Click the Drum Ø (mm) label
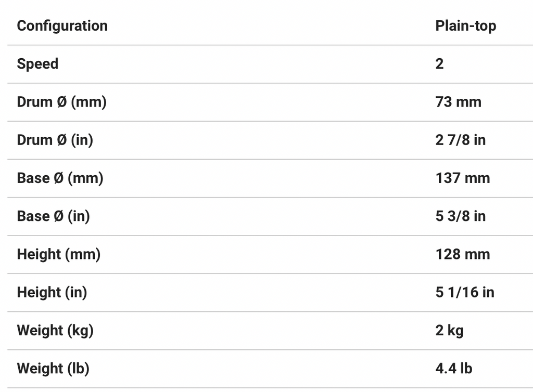Image resolution: width=533 pixels, height=392 pixels. (61, 102)
